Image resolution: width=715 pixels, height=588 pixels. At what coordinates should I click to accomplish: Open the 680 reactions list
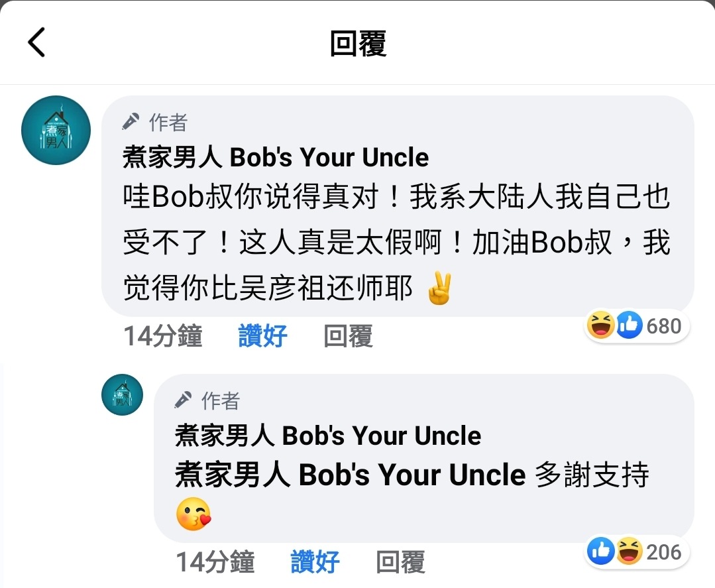coord(637,325)
